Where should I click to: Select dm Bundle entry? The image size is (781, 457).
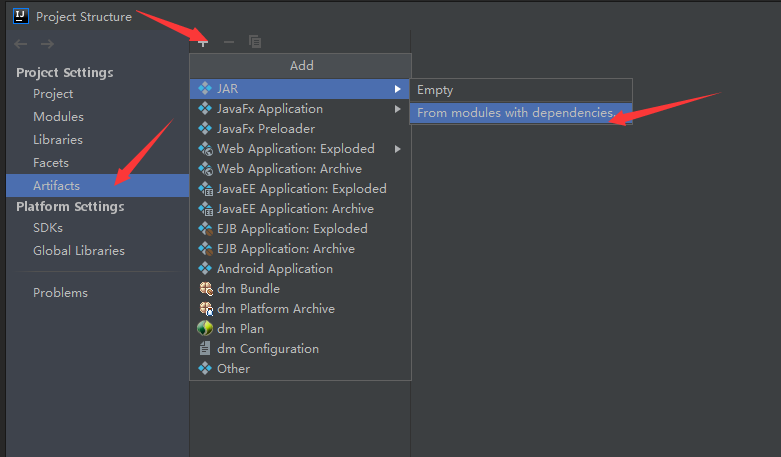(x=300, y=288)
